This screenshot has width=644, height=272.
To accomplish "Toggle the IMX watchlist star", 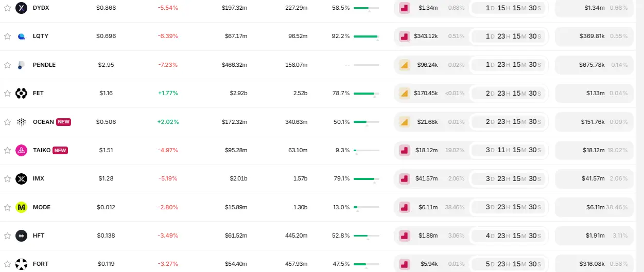I will tap(7, 178).
